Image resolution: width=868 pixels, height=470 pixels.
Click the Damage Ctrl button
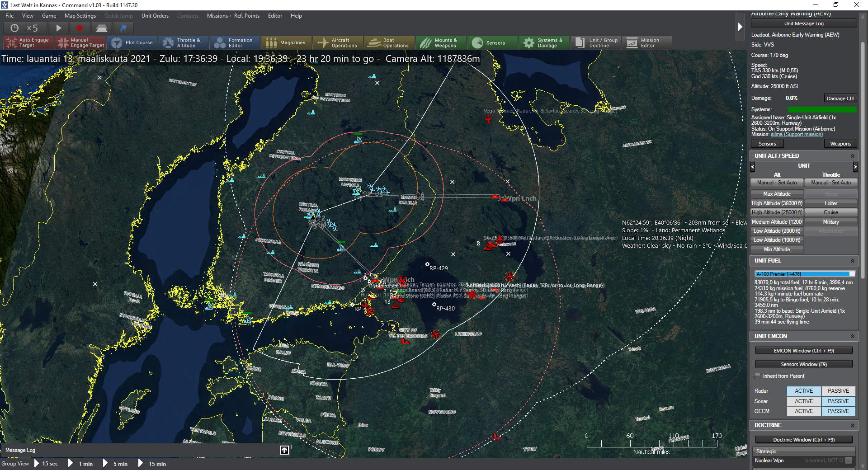click(840, 99)
